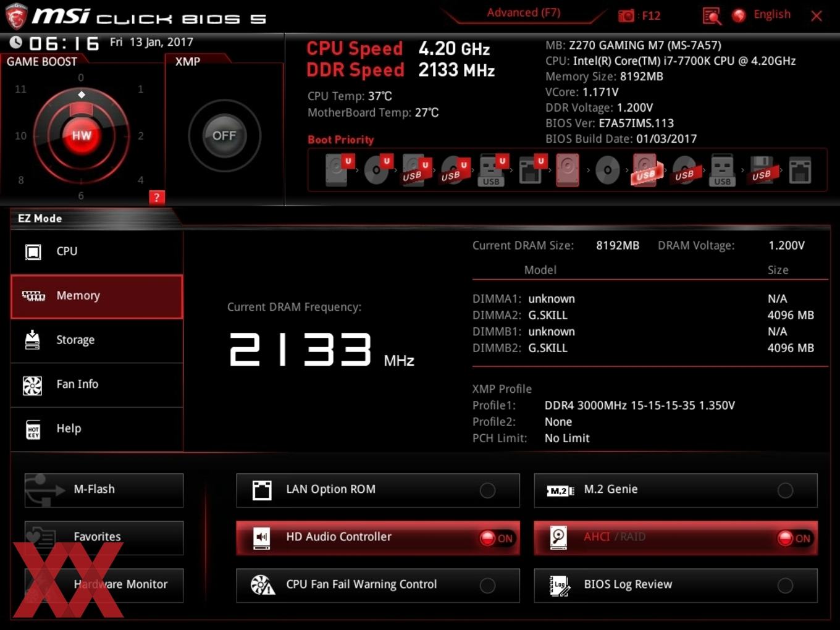This screenshot has height=630, width=840.
Task: Click Profile1 DDR4 3000MHz 15-15-15-35 entry
Action: click(639, 406)
